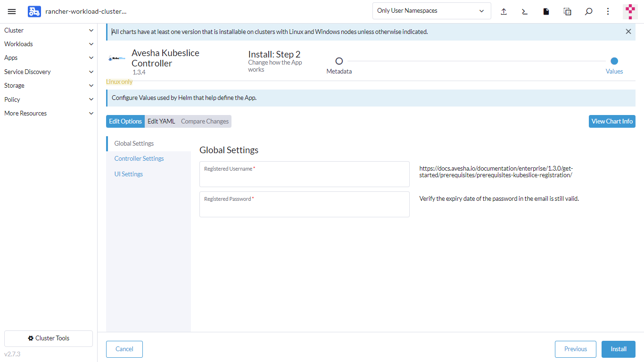This screenshot has width=644, height=362.
Task: Expand the Apps sidebar section
Action: coord(49,58)
